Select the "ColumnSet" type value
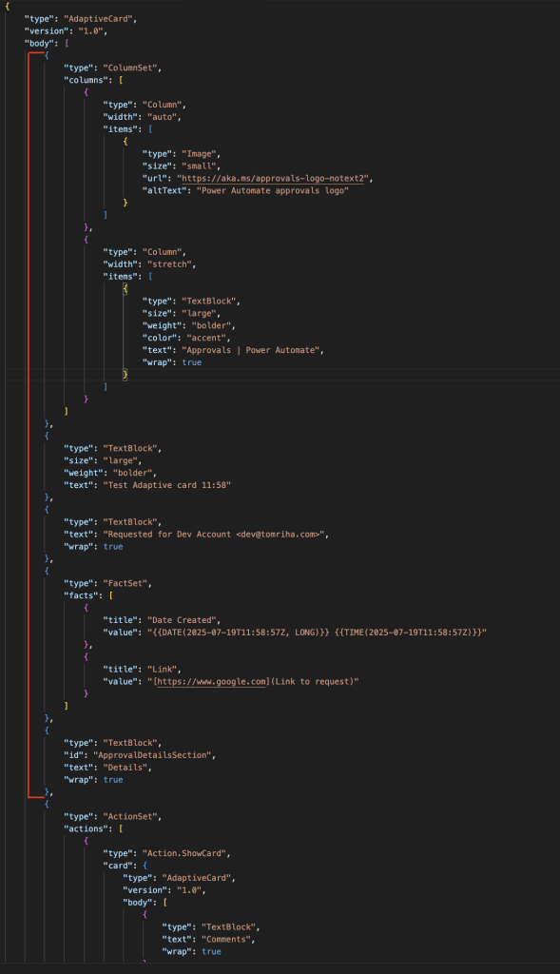Viewport: 560px width, 974px height. [131, 68]
